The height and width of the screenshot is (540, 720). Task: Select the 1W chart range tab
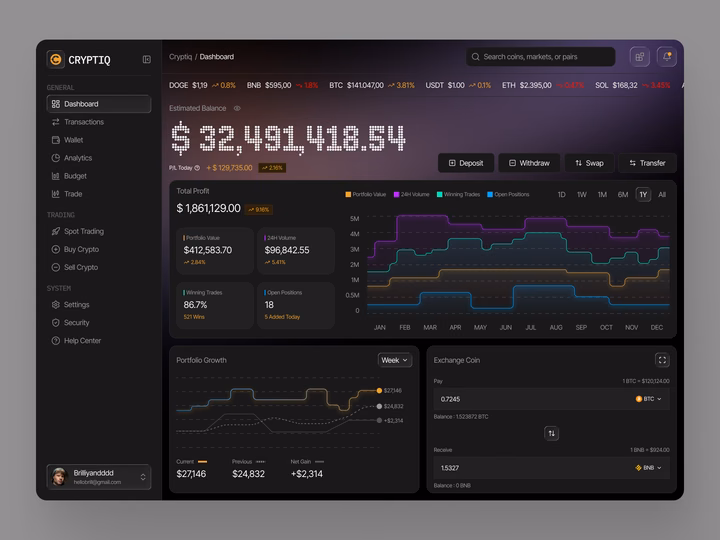pyautogui.click(x=581, y=194)
